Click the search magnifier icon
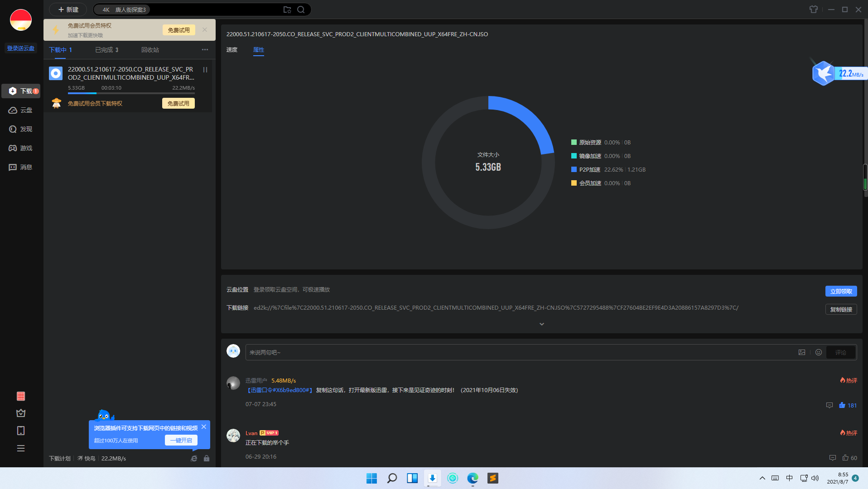The width and height of the screenshot is (868, 489). tap(301, 10)
